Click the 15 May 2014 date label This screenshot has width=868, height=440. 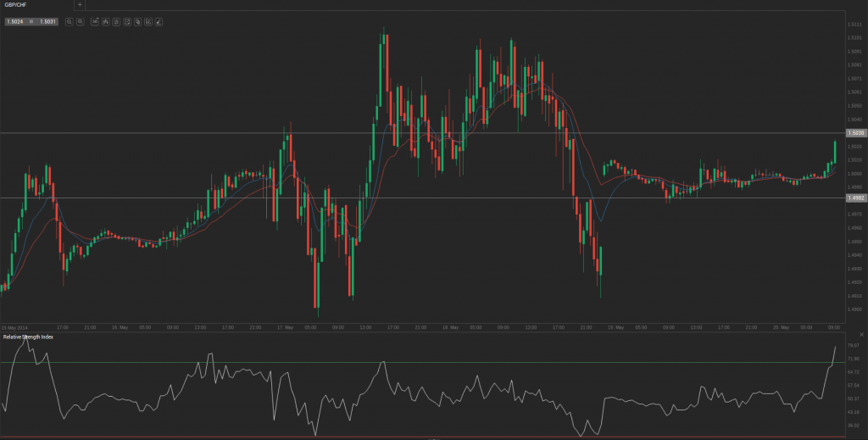coord(14,326)
